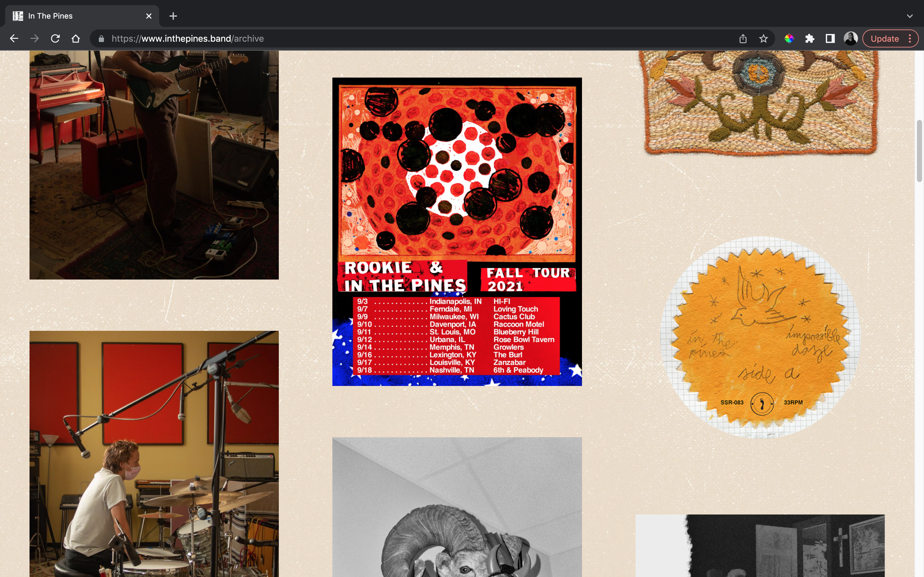Click the Update button

(x=884, y=38)
